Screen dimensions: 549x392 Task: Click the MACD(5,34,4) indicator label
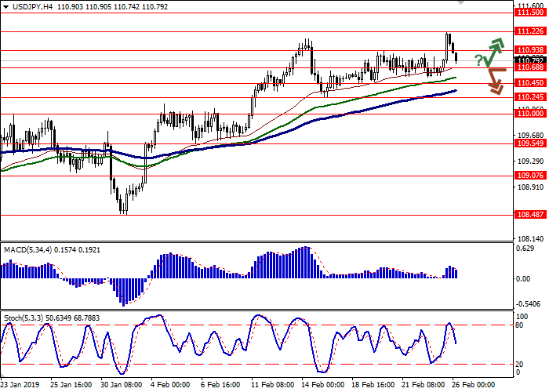pyautogui.click(x=31, y=249)
